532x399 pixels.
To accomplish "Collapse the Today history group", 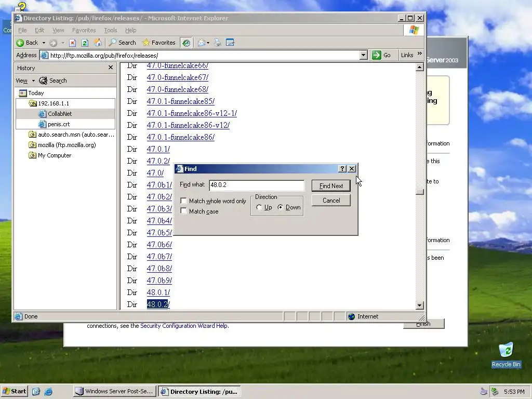I will (x=32, y=93).
